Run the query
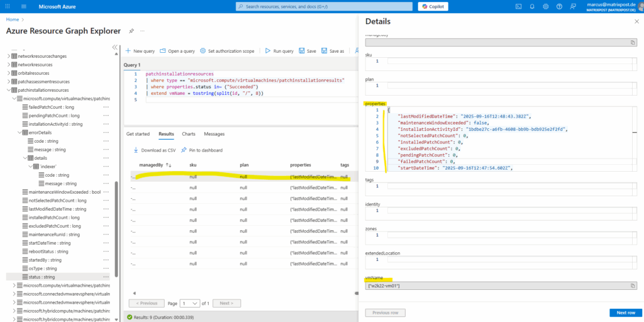 tap(279, 51)
